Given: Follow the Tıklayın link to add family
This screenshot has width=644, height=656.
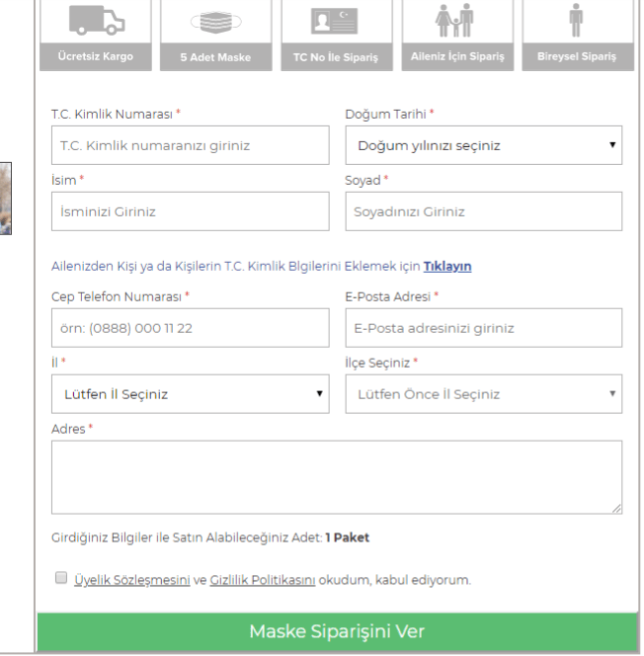Looking at the screenshot, I should tap(447, 267).
